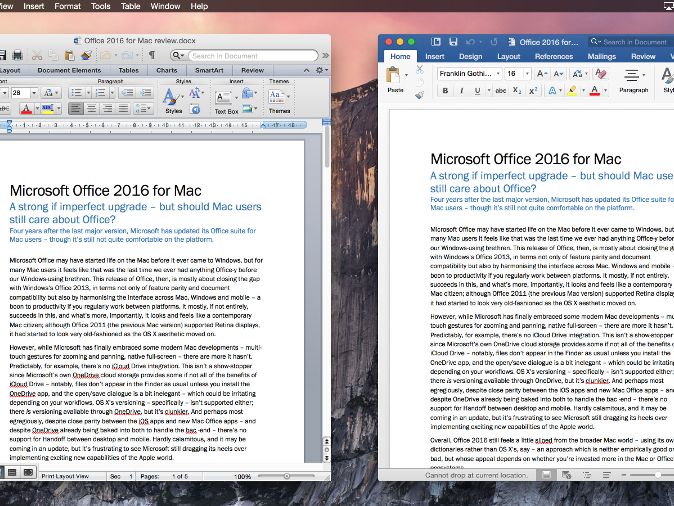Click Search in Document in the Word 2016 title bar
The image size is (674, 506).
tap(629, 42)
